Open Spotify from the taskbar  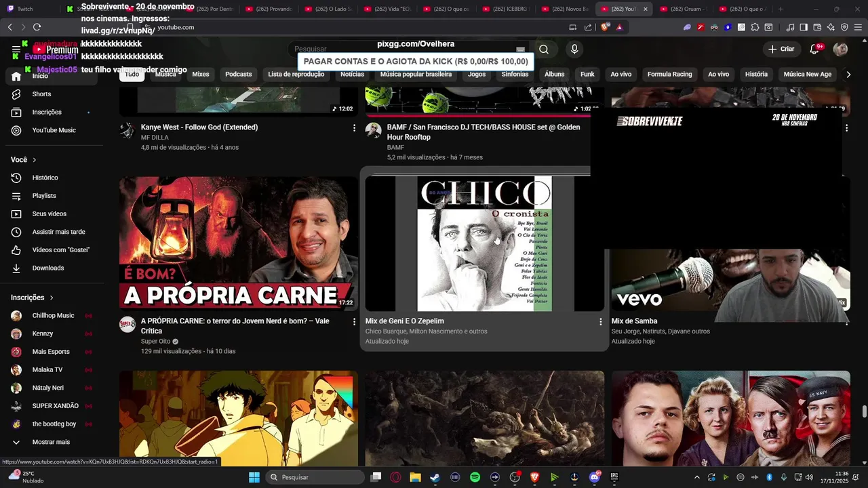coord(475,477)
